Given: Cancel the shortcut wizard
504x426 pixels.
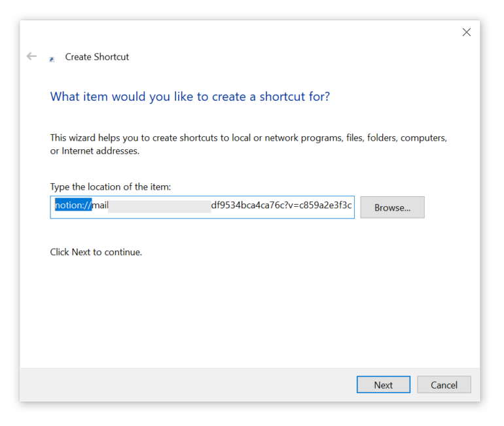Looking at the screenshot, I should (444, 385).
